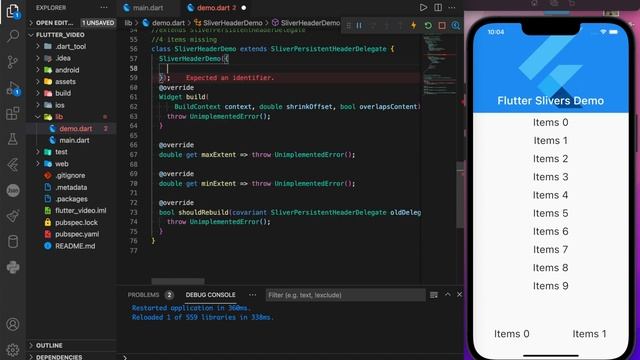Click the debug console filter input

click(345, 295)
